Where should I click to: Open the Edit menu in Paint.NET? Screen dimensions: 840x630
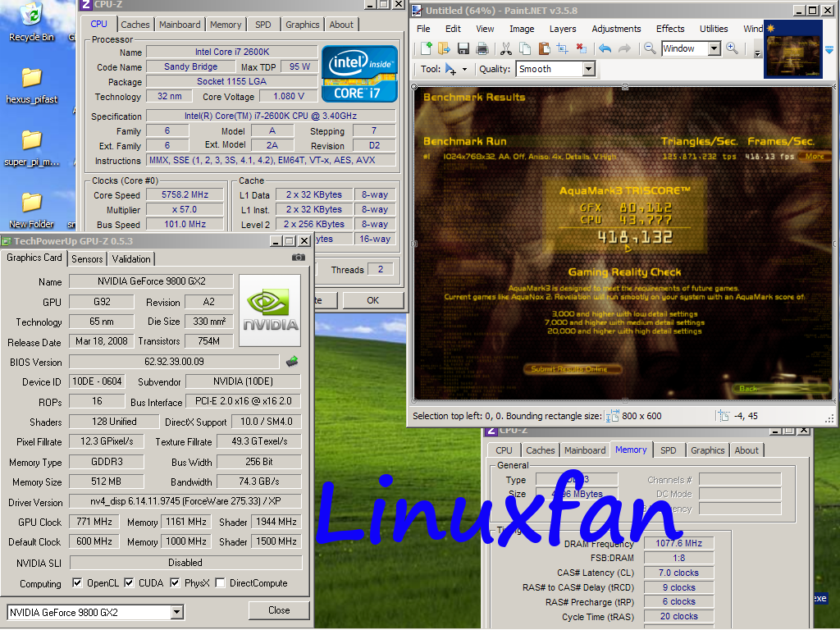tap(453, 29)
